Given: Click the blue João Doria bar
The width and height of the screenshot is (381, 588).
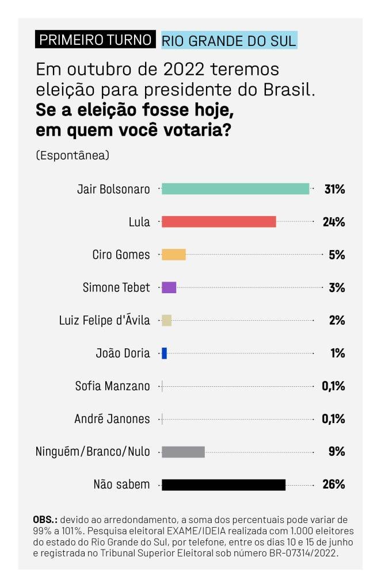Looking at the screenshot, I should (164, 353).
